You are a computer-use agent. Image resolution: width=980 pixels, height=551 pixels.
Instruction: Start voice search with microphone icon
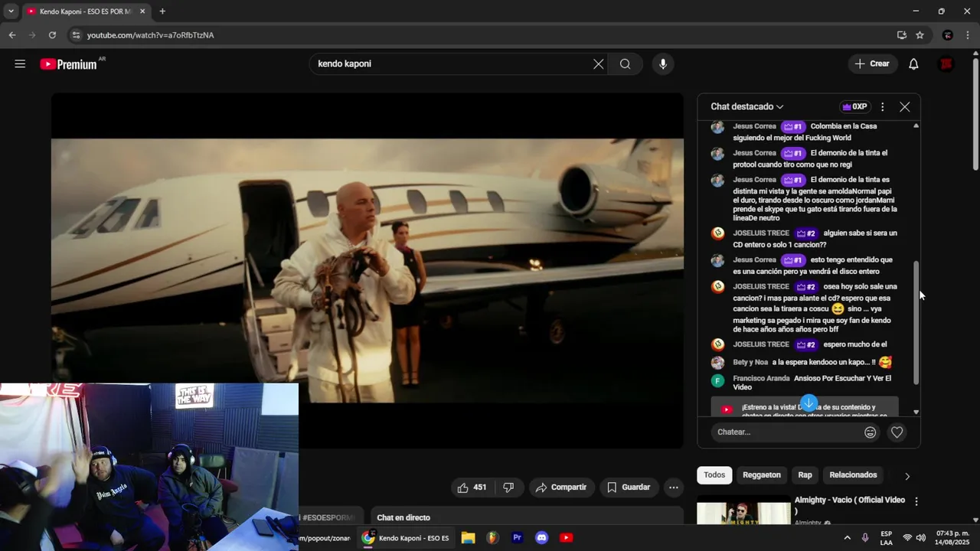pos(663,64)
